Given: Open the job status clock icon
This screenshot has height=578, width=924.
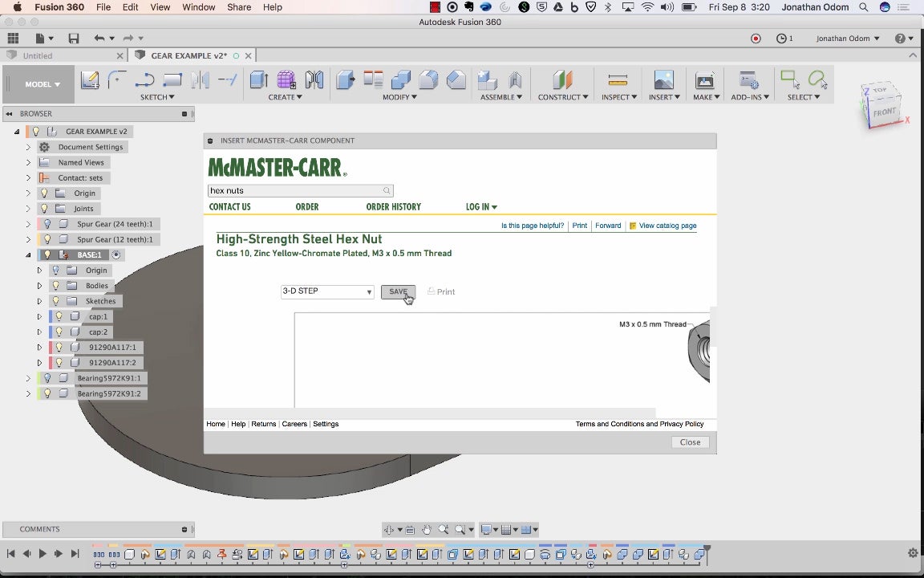Looking at the screenshot, I should (781, 39).
